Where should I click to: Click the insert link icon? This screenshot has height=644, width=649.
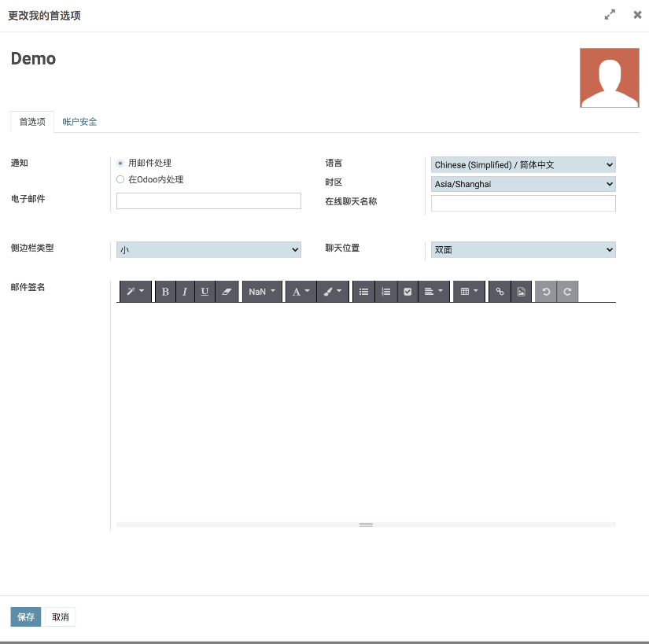click(x=500, y=292)
